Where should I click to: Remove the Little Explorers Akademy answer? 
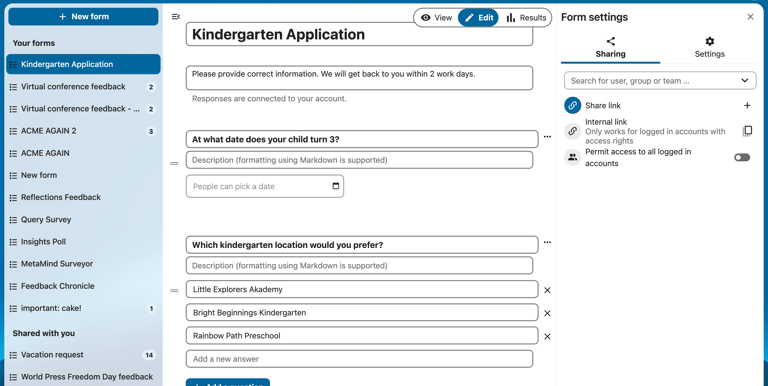(x=547, y=290)
